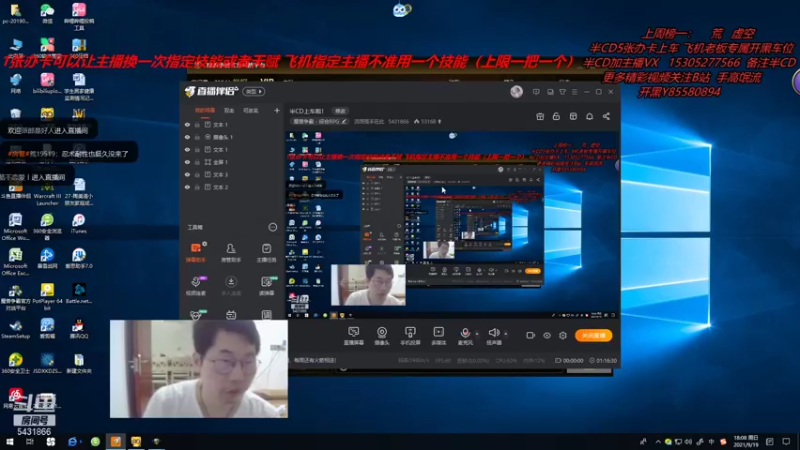Viewport: 800px width, 450px height.
Task: Open the 视频连麦 video co-stream tool
Action: pos(195,286)
